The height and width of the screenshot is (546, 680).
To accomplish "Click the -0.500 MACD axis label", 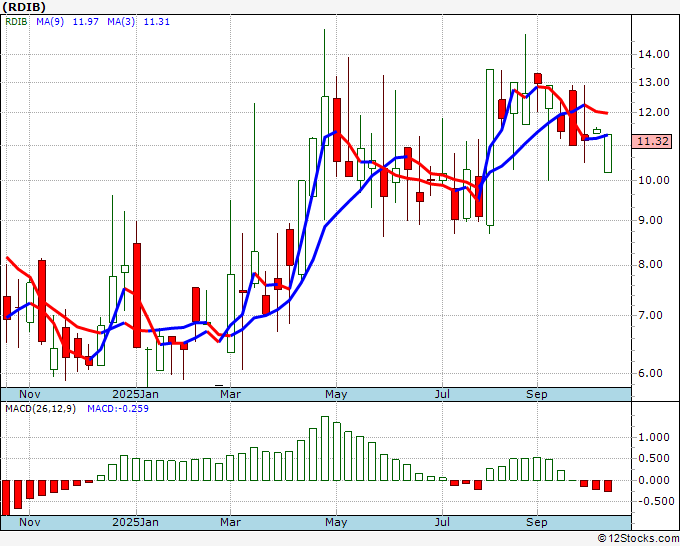I will (652, 501).
